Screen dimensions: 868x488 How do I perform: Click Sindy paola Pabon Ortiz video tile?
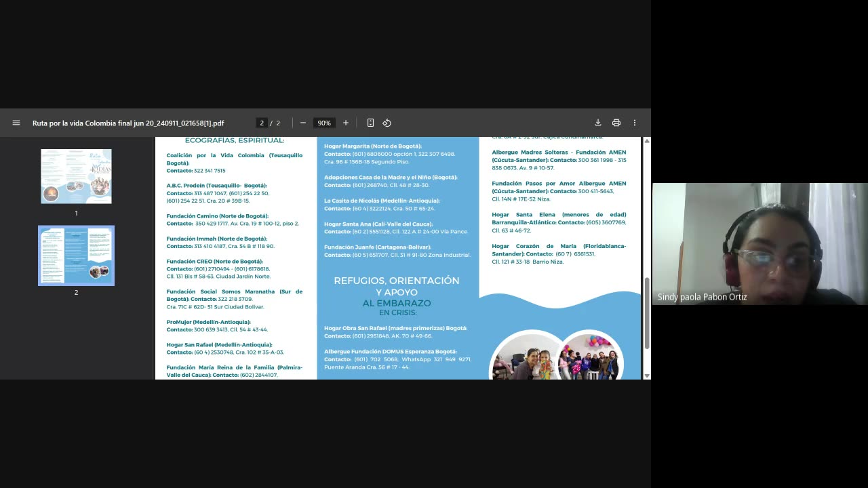[x=760, y=244]
